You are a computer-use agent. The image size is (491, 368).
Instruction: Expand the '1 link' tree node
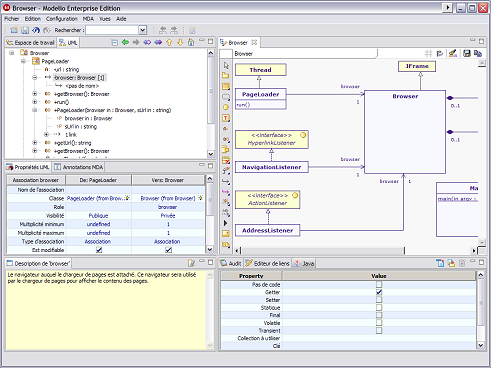pyautogui.click(x=46, y=134)
